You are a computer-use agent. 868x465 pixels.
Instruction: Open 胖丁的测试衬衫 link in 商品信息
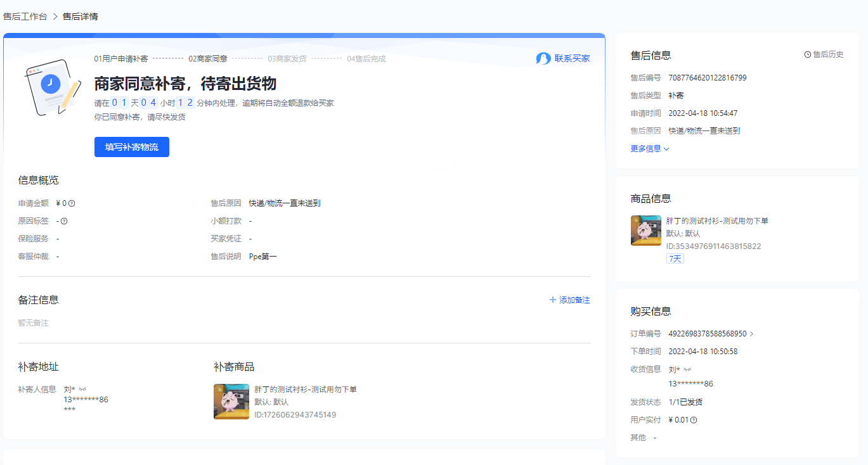coord(717,221)
